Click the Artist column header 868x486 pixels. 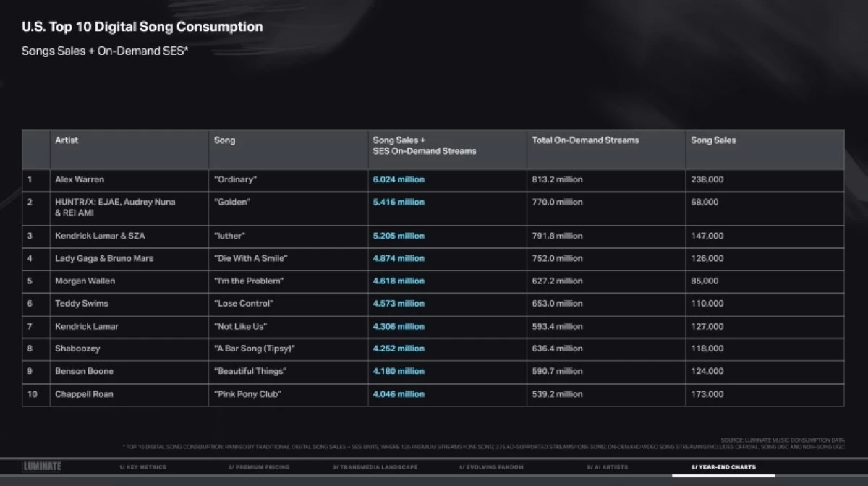pos(67,140)
